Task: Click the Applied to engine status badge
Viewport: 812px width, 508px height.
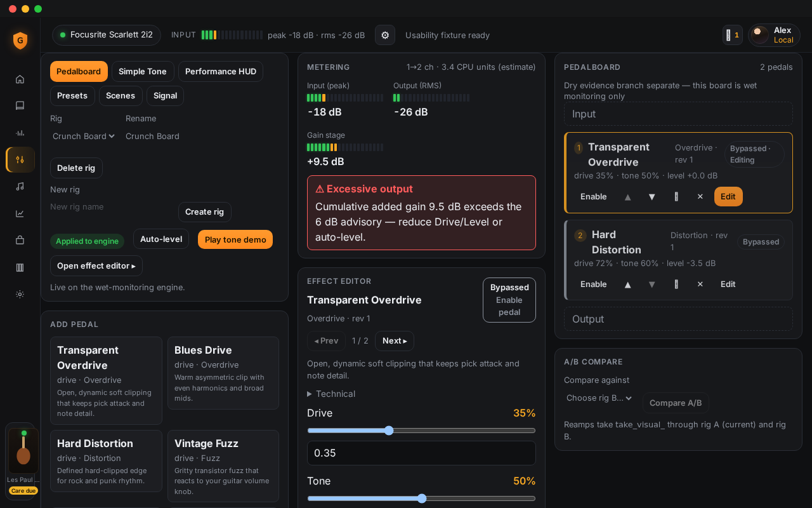Action: click(88, 241)
